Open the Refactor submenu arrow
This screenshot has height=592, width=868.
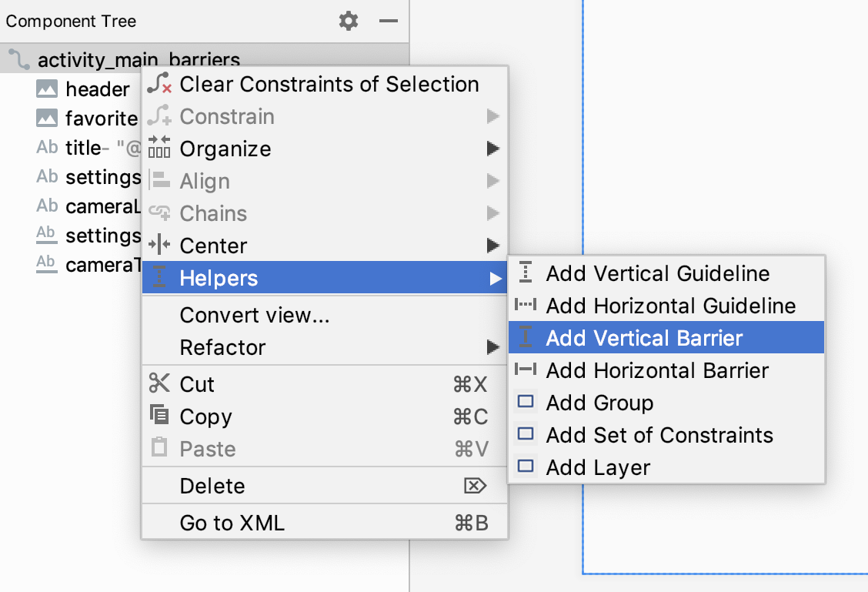(493, 347)
